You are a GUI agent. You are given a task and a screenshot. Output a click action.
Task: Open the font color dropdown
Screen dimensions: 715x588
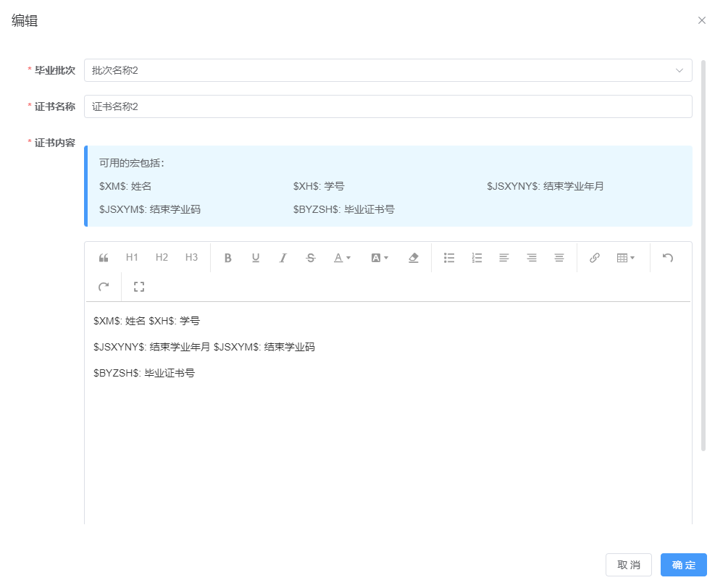[x=342, y=258]
